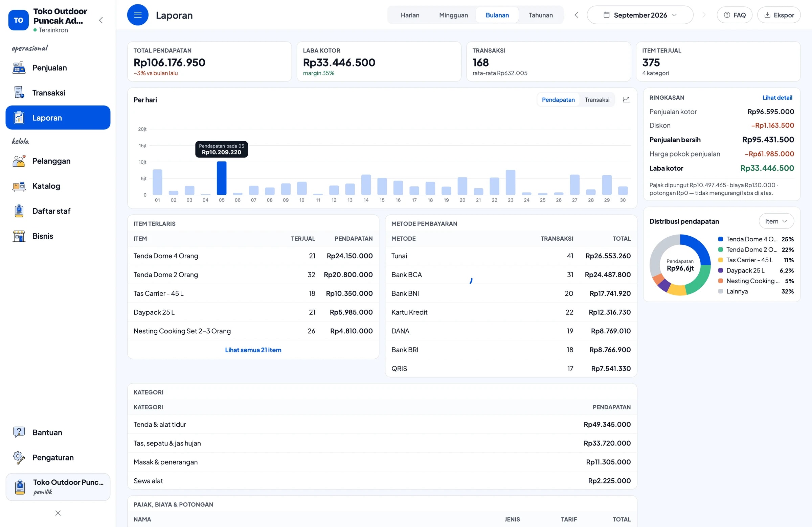Open Bantuan help icon
The height and width of the screenshot is (527, 812).
pos(19,432)
